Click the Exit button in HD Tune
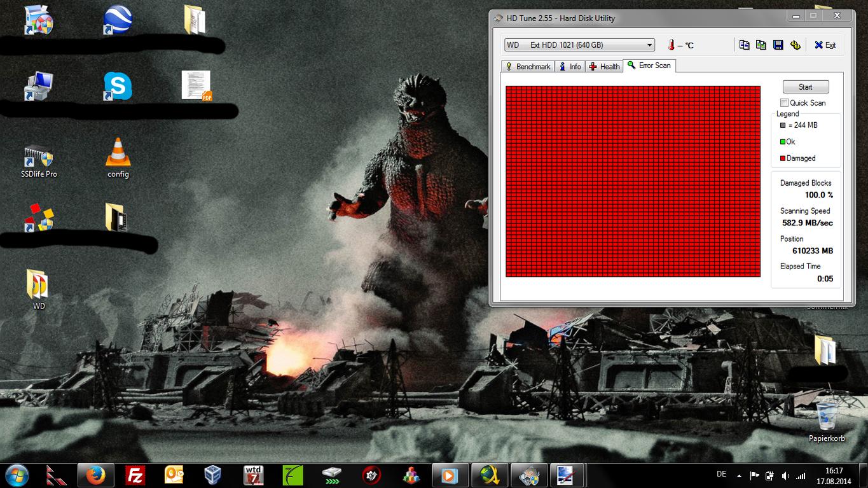 pos(825,45)
